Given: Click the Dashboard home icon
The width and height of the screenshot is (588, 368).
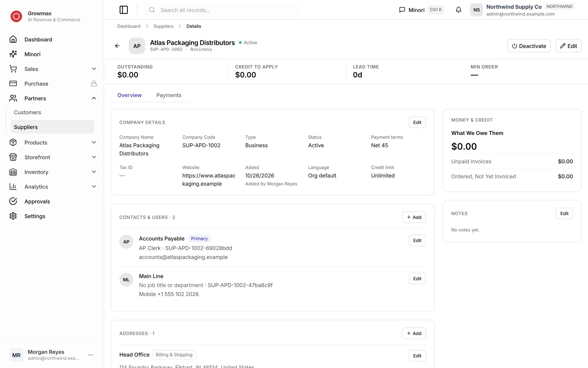Looking at the screenshot, I should [x=13, y=39].
